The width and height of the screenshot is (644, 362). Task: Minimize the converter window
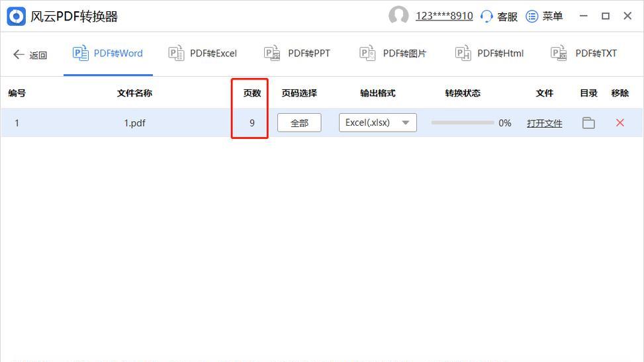[583, 16]
